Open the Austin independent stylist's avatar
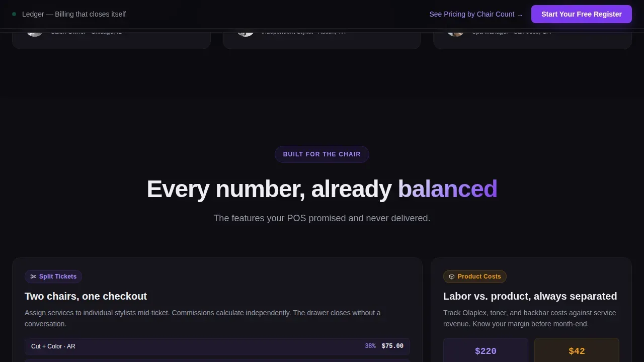Screen dimensions: 644x362 click(246, 33)
